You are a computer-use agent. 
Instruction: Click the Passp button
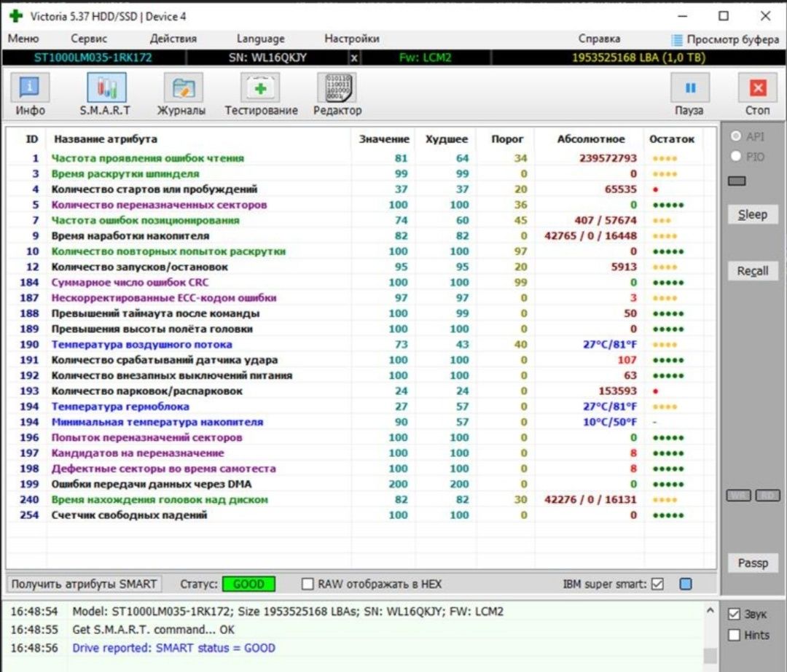pos(752,563)
